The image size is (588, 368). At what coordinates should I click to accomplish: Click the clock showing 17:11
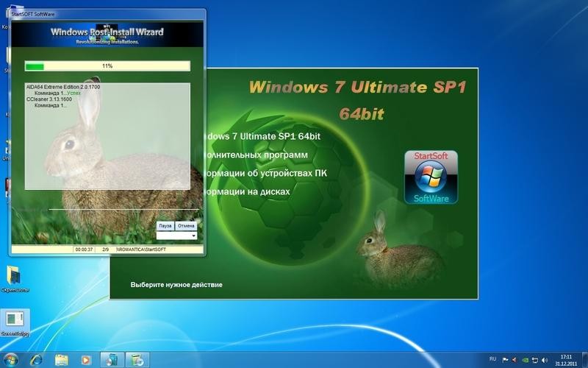[x=566, y=360]
